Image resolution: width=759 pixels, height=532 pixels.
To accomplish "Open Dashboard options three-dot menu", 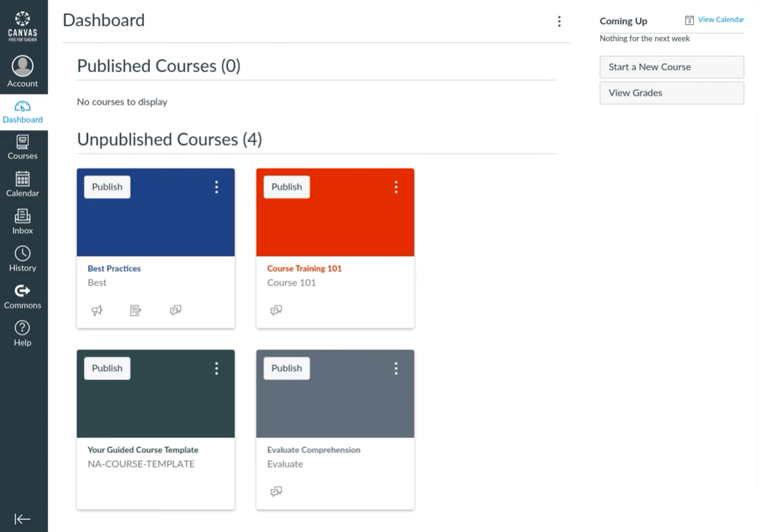I will coord(559,22).
